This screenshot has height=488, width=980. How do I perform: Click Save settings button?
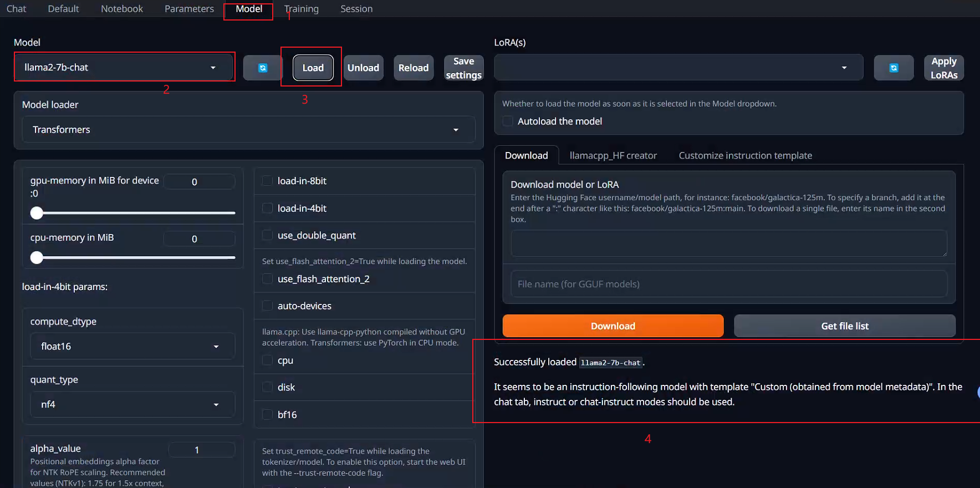click(464, 68)
